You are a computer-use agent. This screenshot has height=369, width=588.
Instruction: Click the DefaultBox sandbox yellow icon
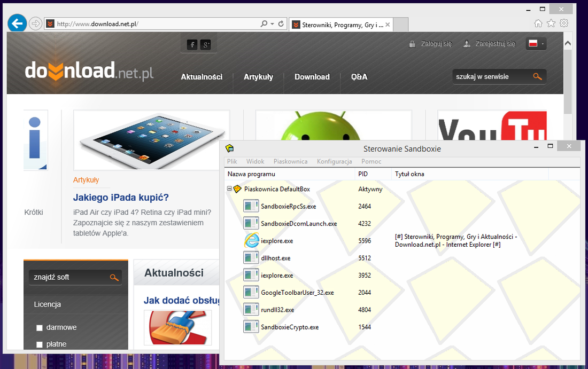pos(237,189)
